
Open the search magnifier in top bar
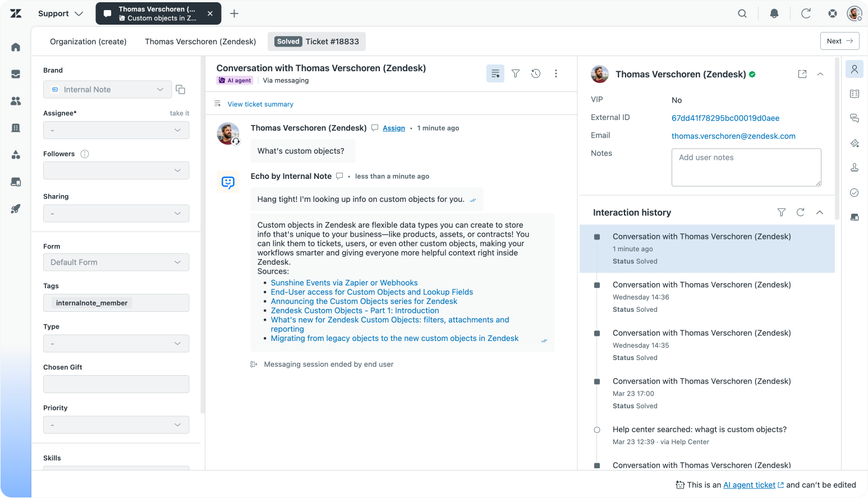(742, 13)
